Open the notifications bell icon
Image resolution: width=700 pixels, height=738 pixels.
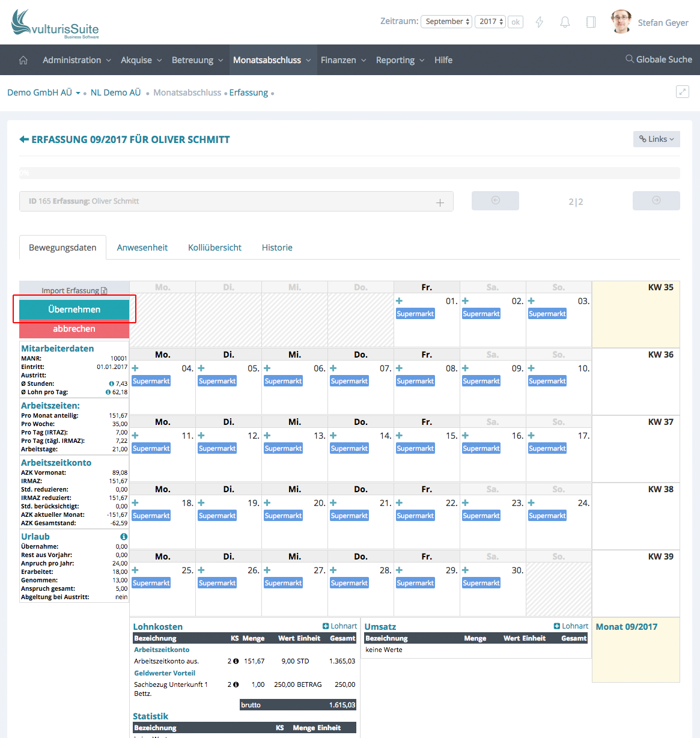[x=565, y=22]
